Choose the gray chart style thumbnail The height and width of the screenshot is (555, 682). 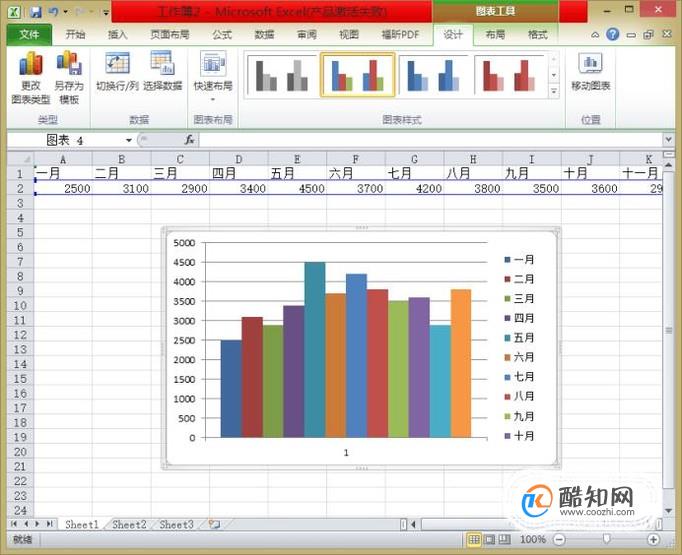281,75
